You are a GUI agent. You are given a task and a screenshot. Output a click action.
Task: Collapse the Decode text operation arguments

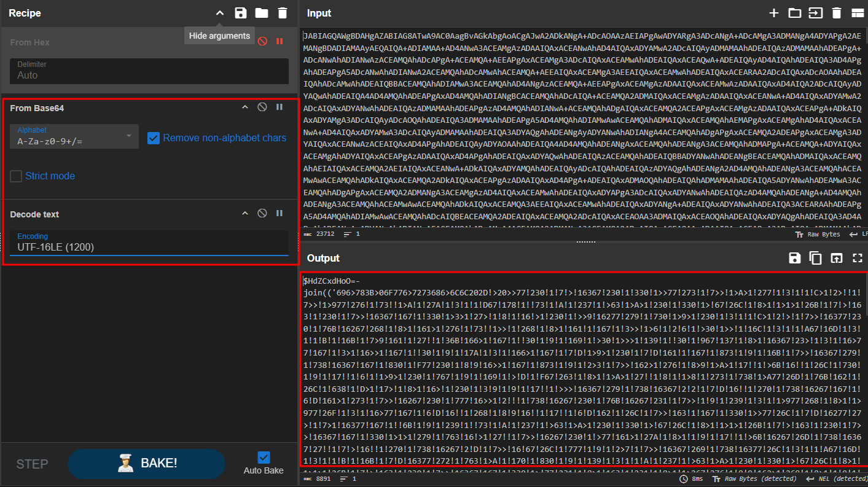tap(244, 214)
